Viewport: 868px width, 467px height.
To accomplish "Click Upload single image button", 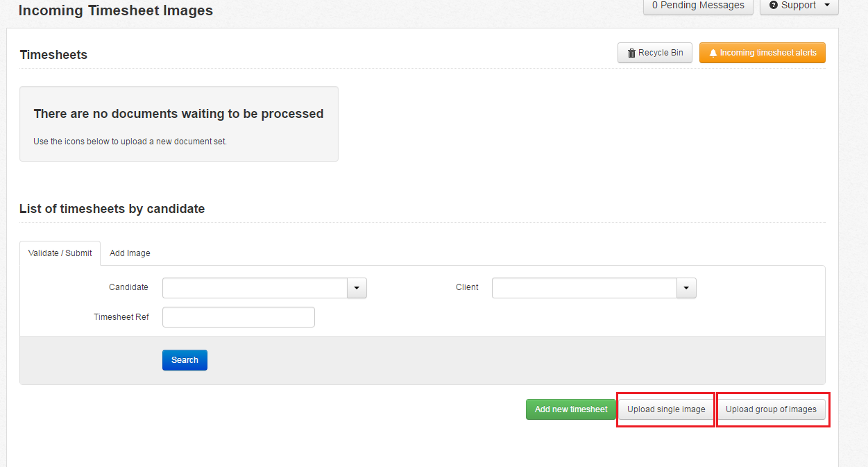I will click(x=666, y=409).
